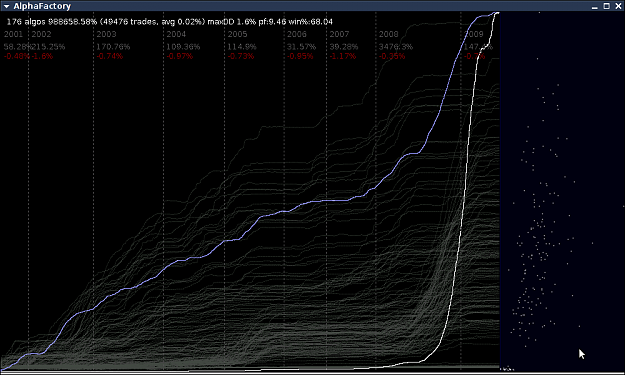625x375 pixels.
Task: Click the AlphaFactory title text
Action: tap(42, 6)
